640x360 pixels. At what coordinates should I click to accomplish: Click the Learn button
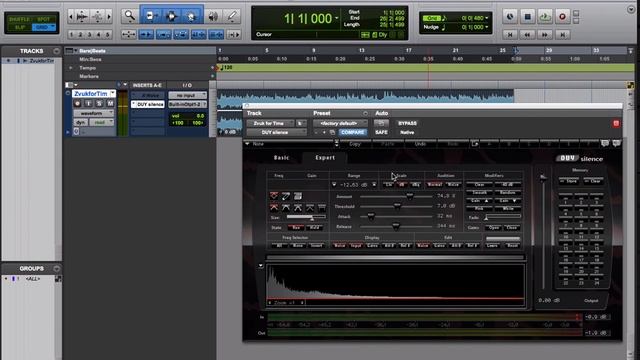pyautogui.click(x=492, y=245)
